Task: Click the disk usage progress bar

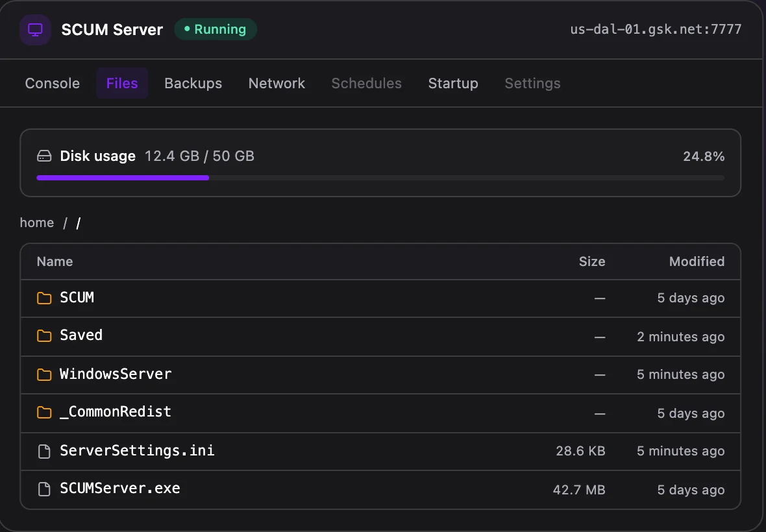Action: point(380,178)
